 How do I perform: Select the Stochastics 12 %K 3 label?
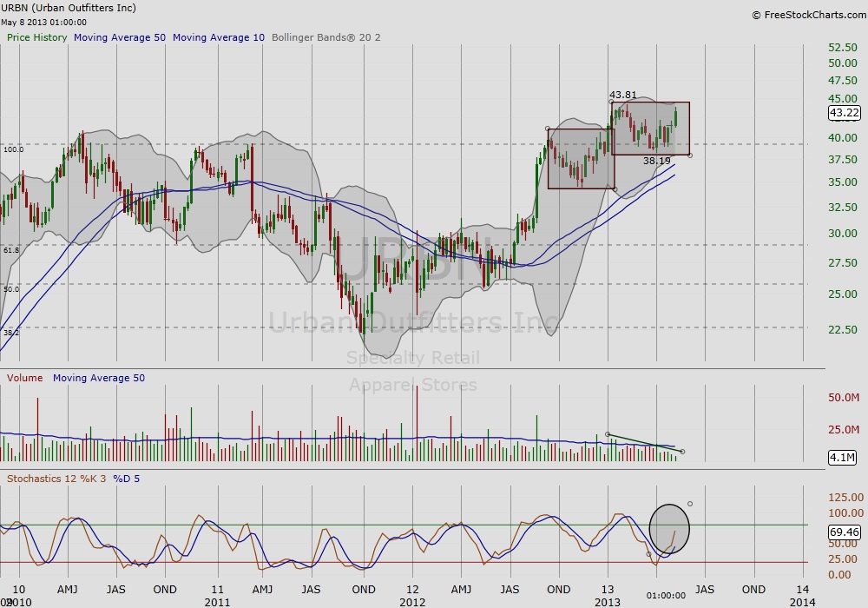[x=56, y=479]
